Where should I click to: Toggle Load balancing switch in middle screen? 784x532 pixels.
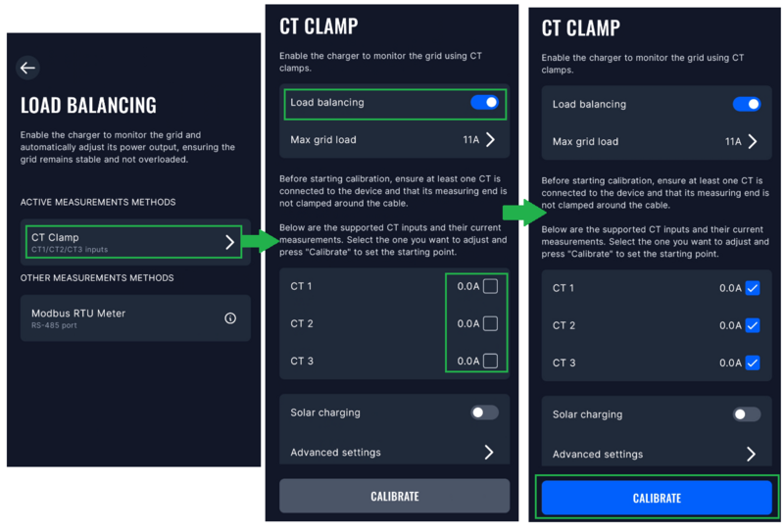pos(484,103)
